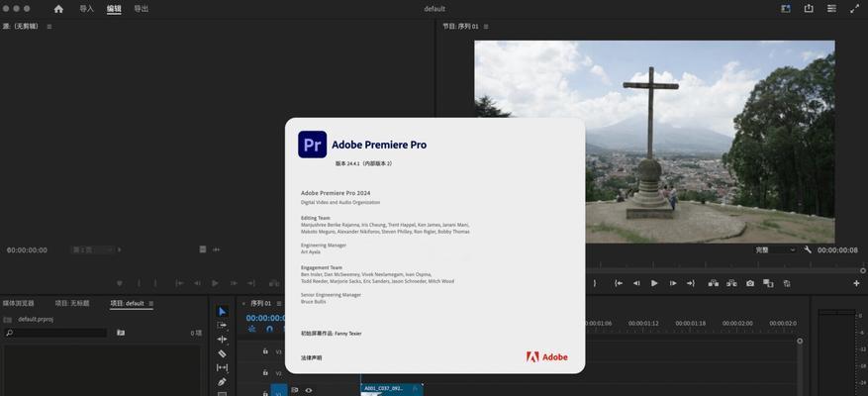Select the Track Select Forward tool
This screenshot has height=396, width=868.
(x=222, y=326)
